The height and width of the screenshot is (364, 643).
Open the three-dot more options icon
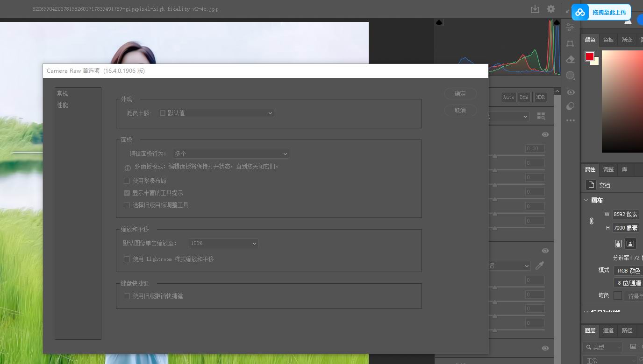point(570,120)
